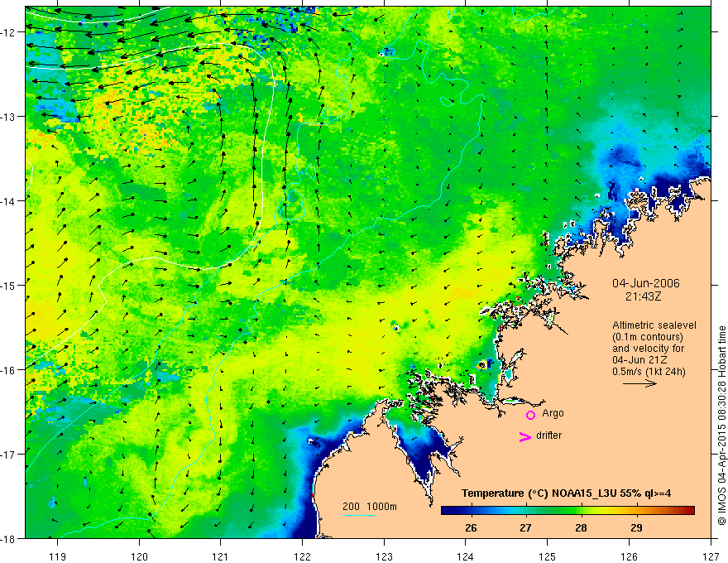Click latitude label -16 on y-axis

(x=8, y=370)
